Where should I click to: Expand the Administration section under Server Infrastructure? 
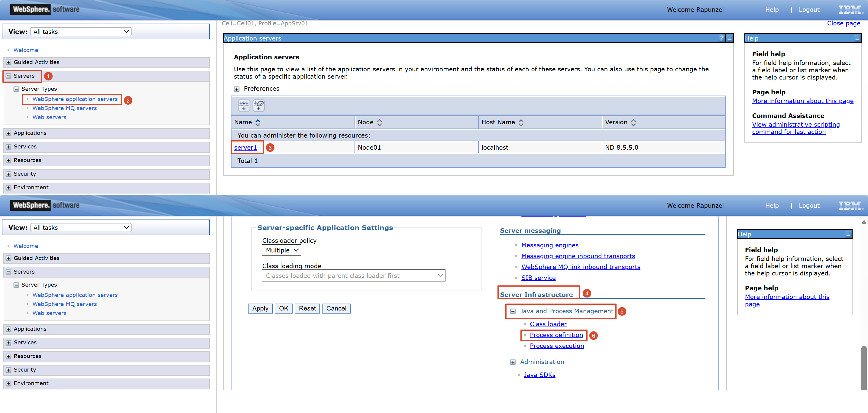513,362
